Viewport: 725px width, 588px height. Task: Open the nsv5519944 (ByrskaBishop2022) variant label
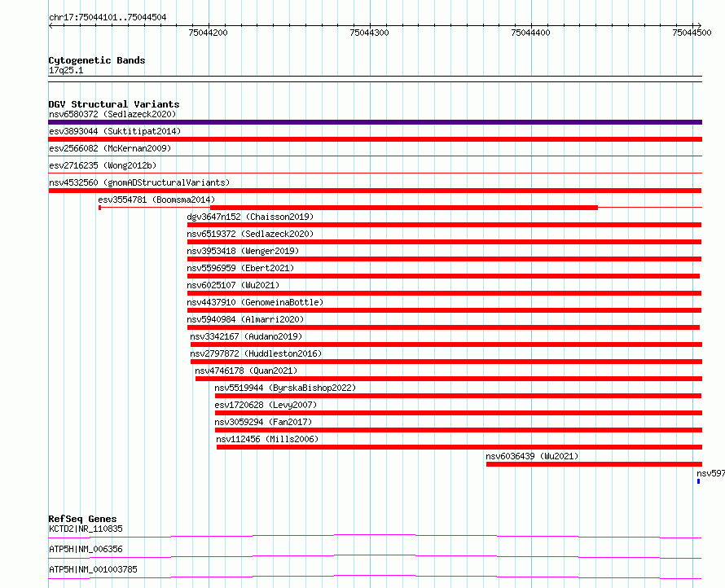[285, 388]
